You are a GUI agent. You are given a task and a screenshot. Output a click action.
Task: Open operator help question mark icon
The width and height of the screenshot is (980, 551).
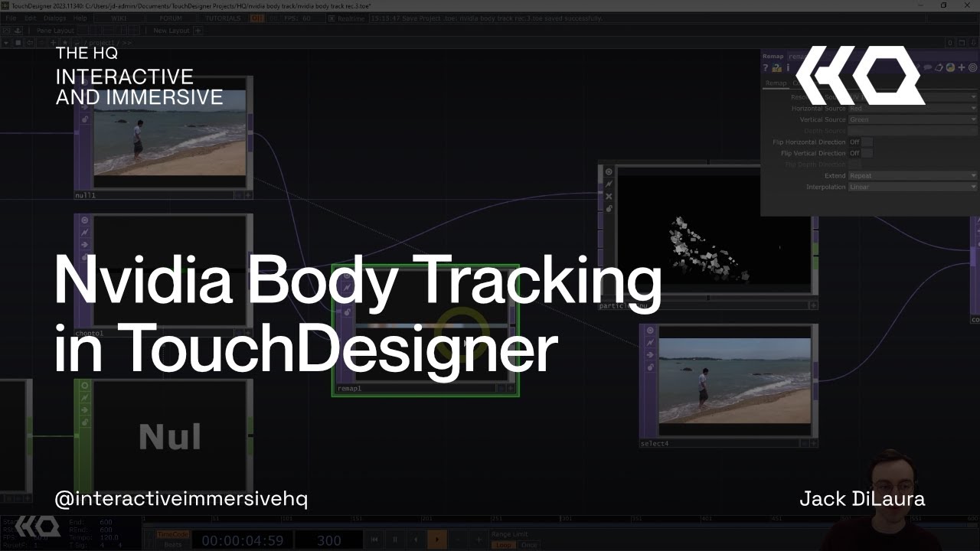[x=765, y=68]
